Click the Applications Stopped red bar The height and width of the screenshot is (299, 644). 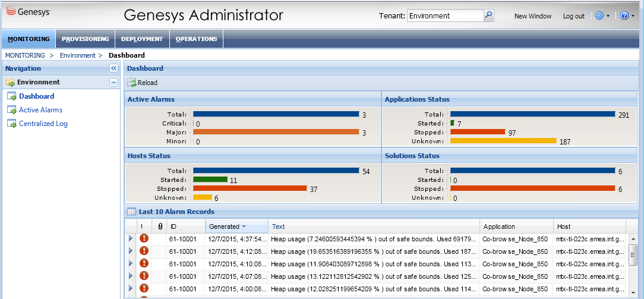[478, 132]
